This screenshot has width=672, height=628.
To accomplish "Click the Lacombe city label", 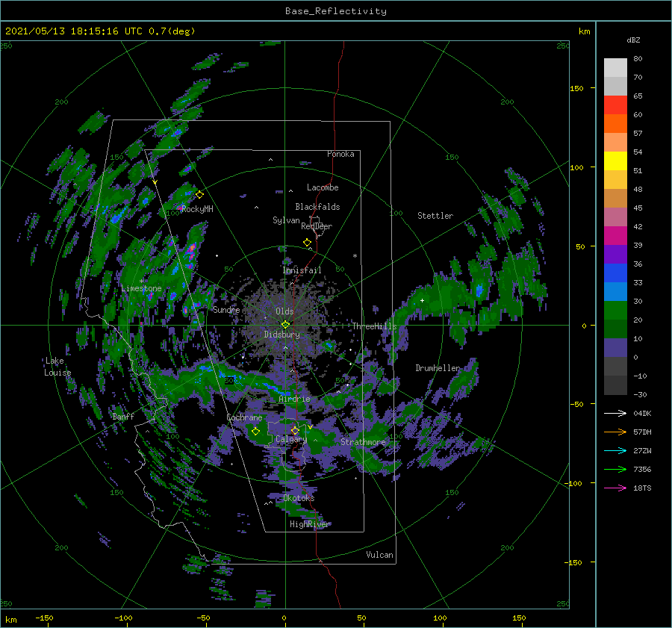I will 323,187.
